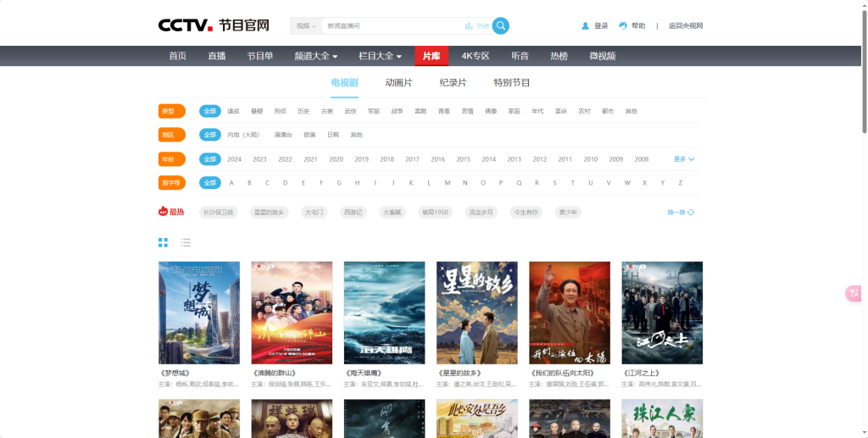Open hot tag 大宅门
This screenshot has height=438, width=868.
tap(314, 213)
